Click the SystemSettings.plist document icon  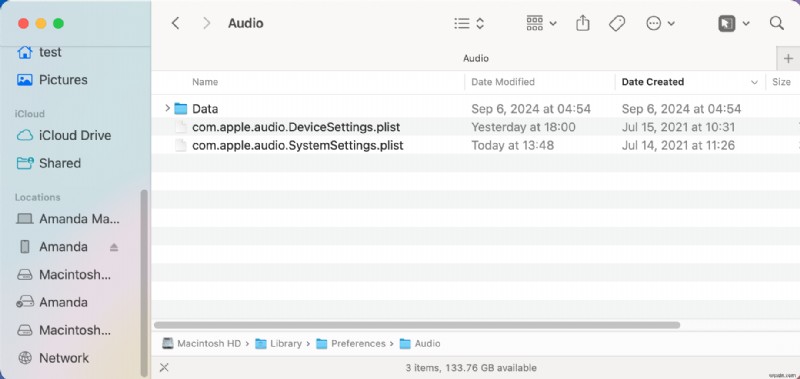click(181, 145)
